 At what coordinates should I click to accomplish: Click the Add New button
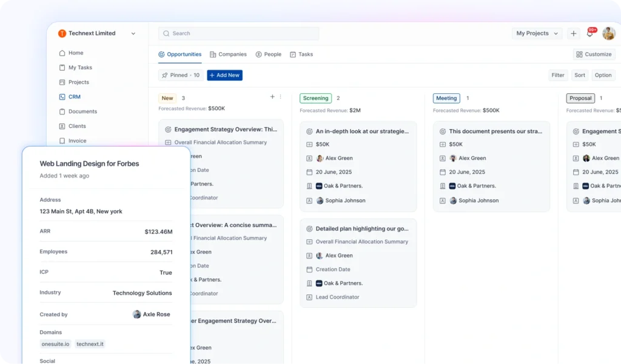click(x=224, y=75)
